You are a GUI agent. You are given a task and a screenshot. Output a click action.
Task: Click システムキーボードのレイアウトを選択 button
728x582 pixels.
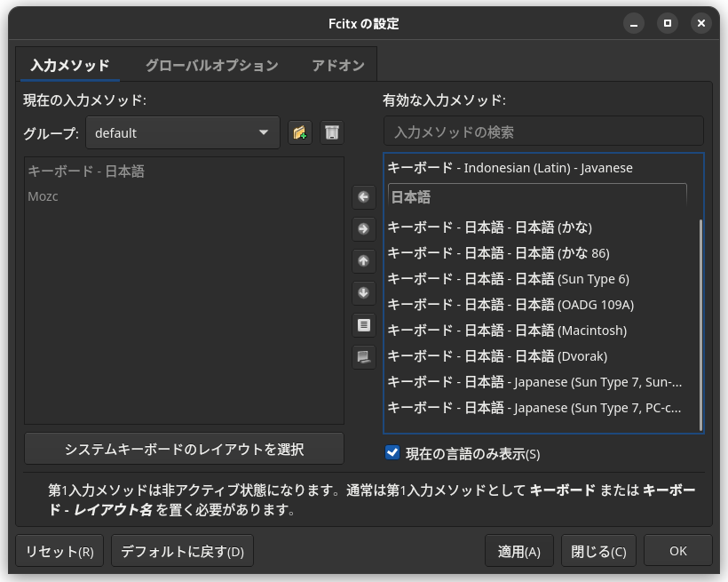pos(185,449)
